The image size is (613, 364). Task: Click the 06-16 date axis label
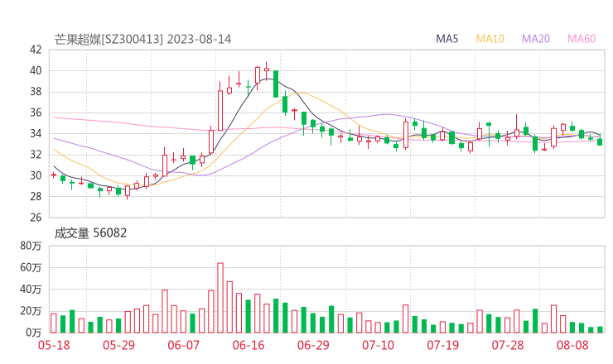click(249, 345)
